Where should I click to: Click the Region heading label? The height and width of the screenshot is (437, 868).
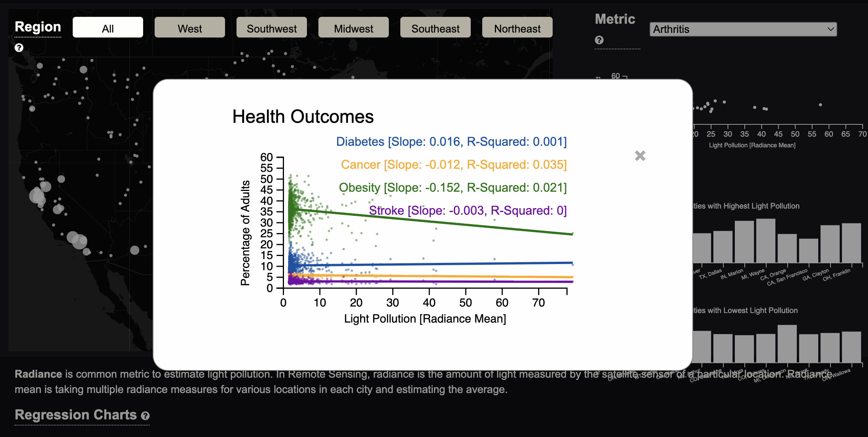tap(38, 27)
